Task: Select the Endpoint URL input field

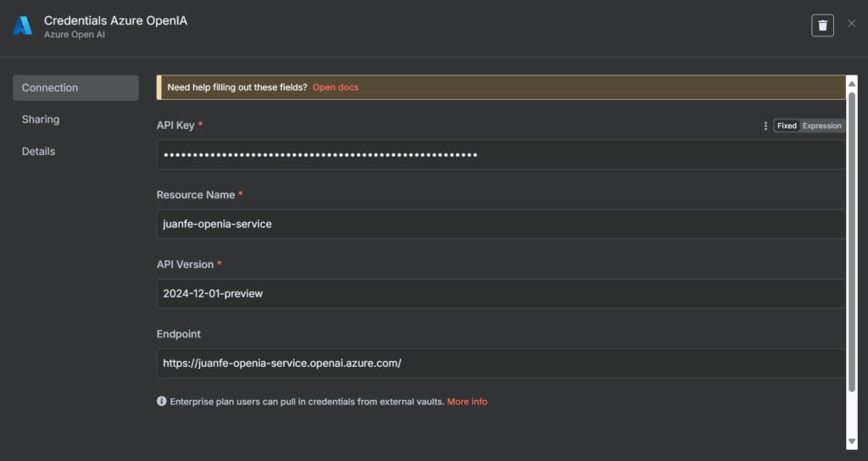Action: click(500, 364)
